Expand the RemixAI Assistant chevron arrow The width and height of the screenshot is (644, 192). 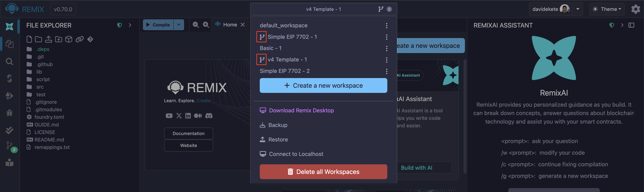click(622, 25)
